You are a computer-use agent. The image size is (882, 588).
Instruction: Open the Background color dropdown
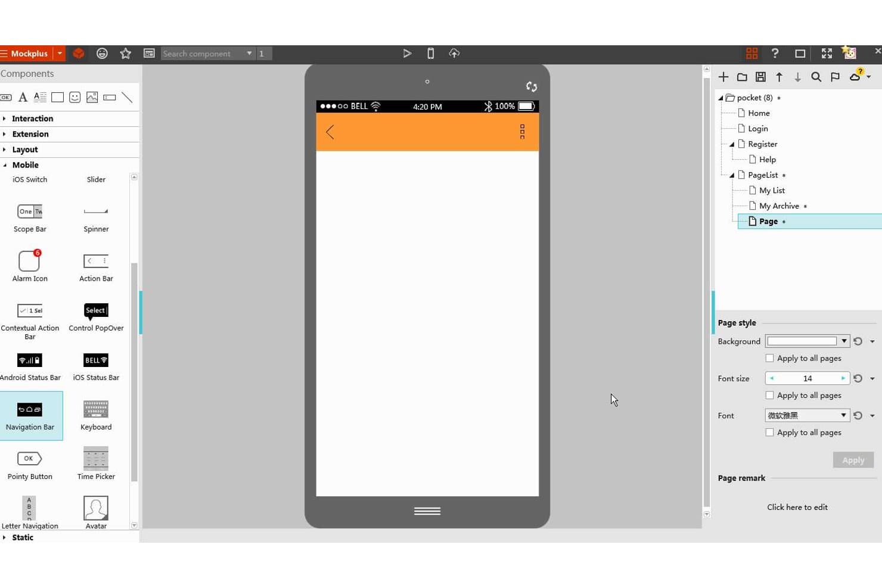click(844, 341)
